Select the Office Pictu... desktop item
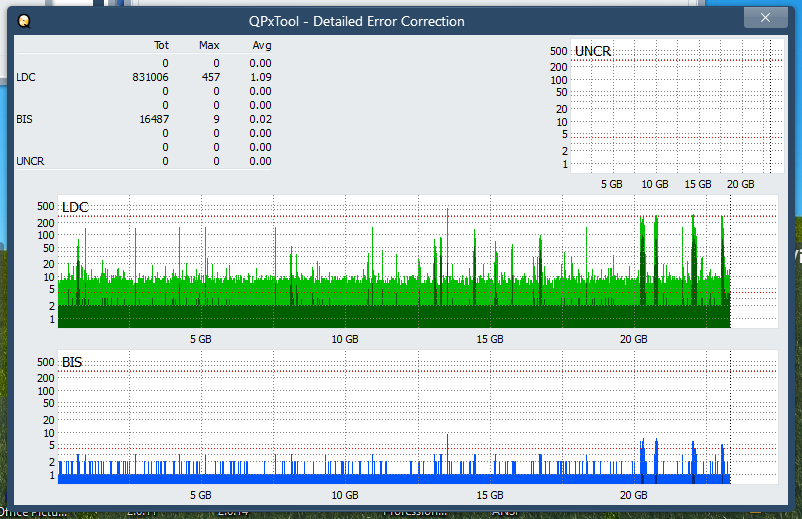802x519 pixels. coord(32,512)
